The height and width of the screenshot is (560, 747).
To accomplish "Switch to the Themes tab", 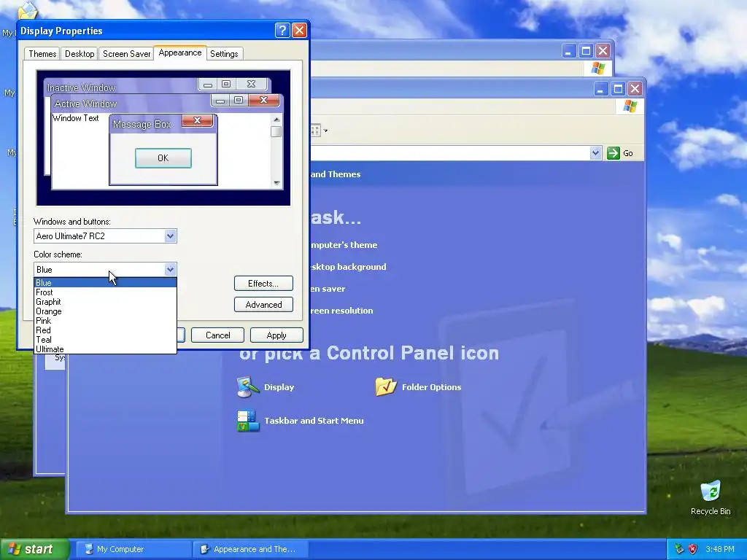I will click(42, 54).
